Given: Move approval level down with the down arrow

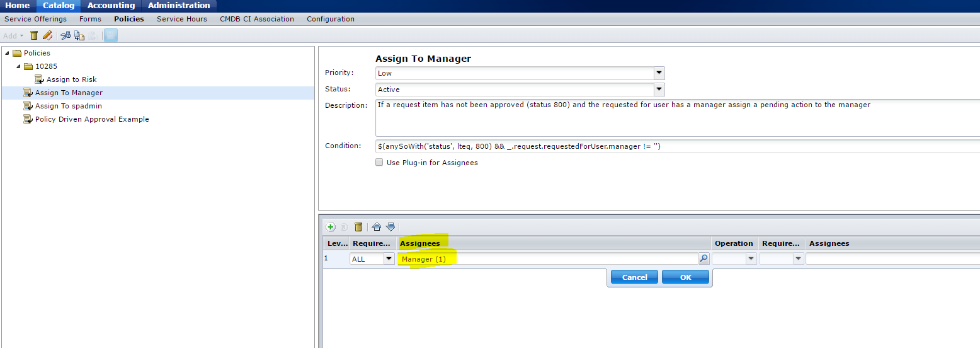Looking at the screenshot, I should click(390, 227).
